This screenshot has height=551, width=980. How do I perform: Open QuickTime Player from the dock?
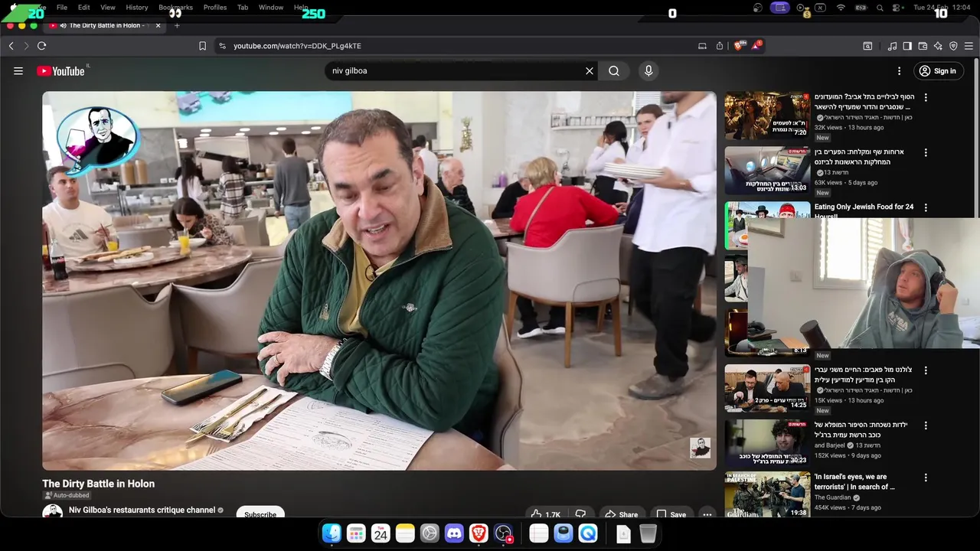587,533
